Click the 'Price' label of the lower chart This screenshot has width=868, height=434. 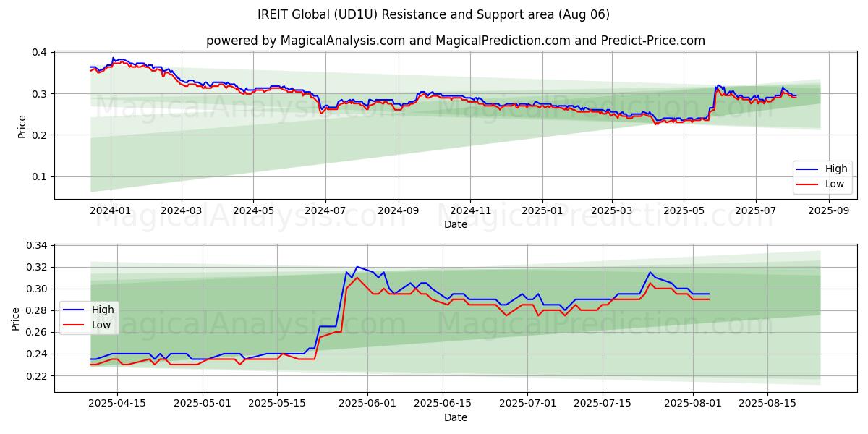pos(16,319)
